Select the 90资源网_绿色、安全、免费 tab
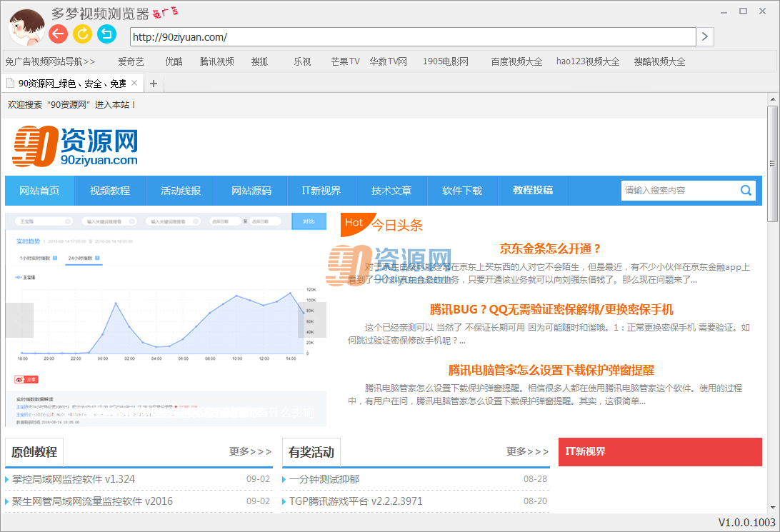 [x=72, y=84]
